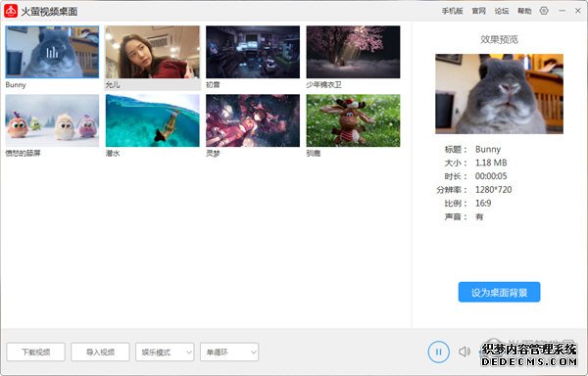
Task: Click the large Bunny preview image
Action: pyautogui.click(x=499, y=94)
